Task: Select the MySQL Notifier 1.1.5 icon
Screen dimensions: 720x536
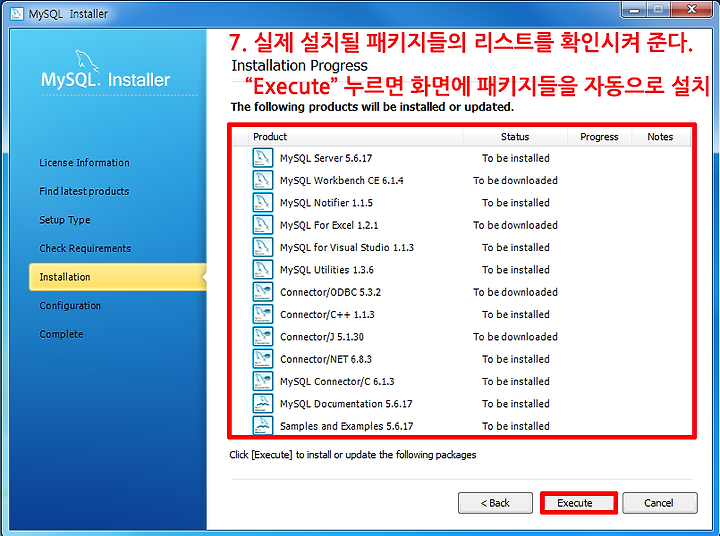Action: pyautogui.click(x=263, y=203)
